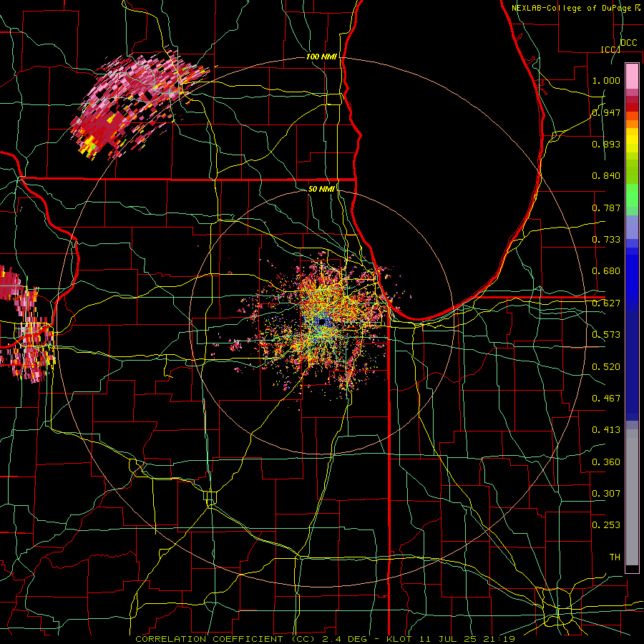Screen dimensions: 644x644
Task: Click the TH threshold label
Action: (x=615, y=557)
